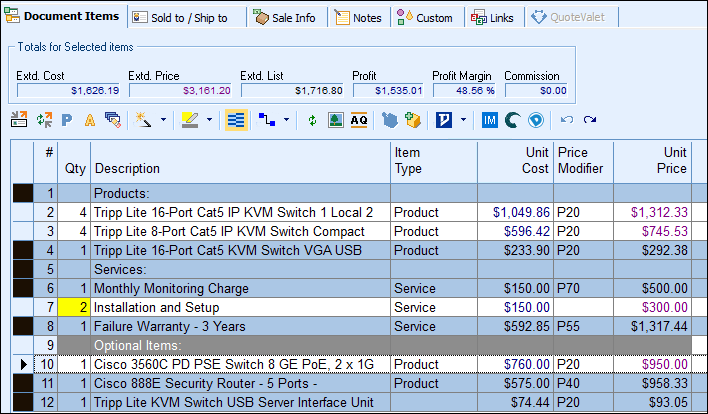Click the tree picture toolbar icon
Viewport: 708px width, 414px height.
pyautogui.click(x=335, y=120)
